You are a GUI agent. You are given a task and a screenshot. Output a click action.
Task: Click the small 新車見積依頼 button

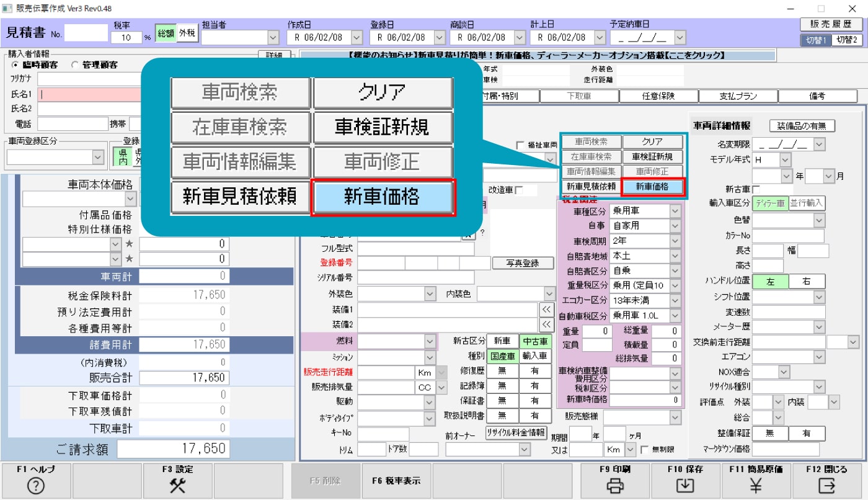[x=592, y=186]
